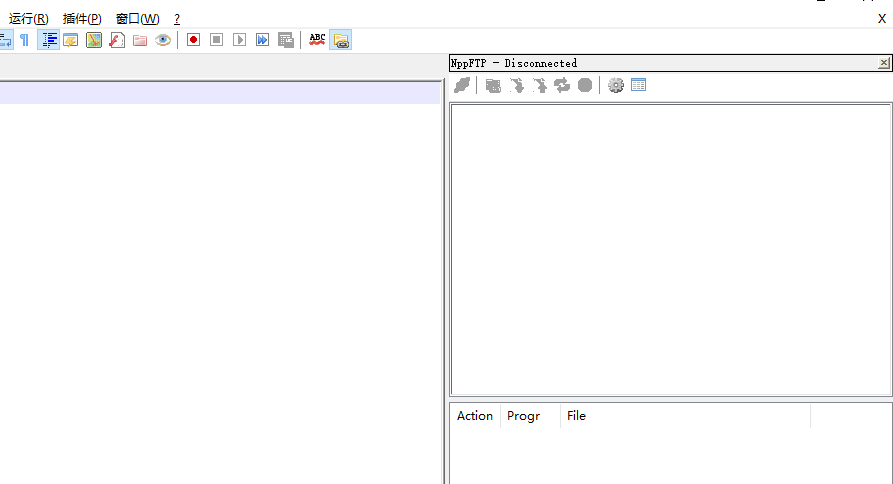Open user defined language dialog icon
Viewport: 893px width, 484px height.
click(71, 40)
